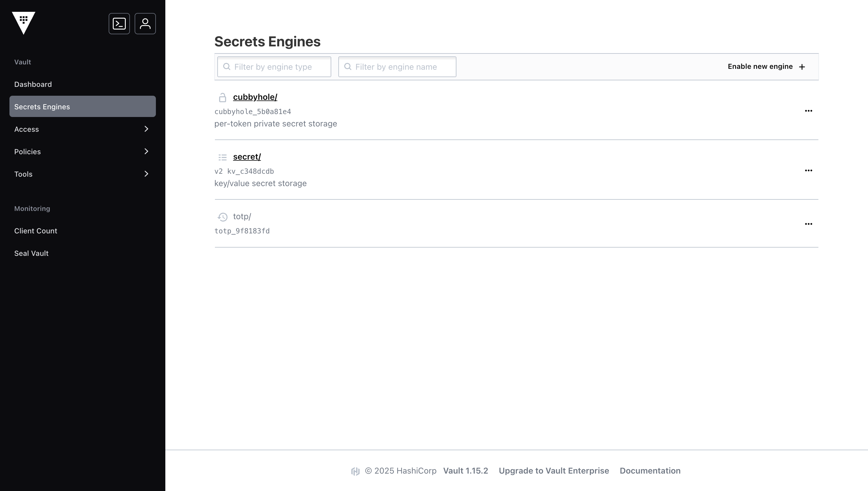This screenshot has width=868, height=491.
Task: Go to Dashboard in the sidebar
Action: pos(33,84)
